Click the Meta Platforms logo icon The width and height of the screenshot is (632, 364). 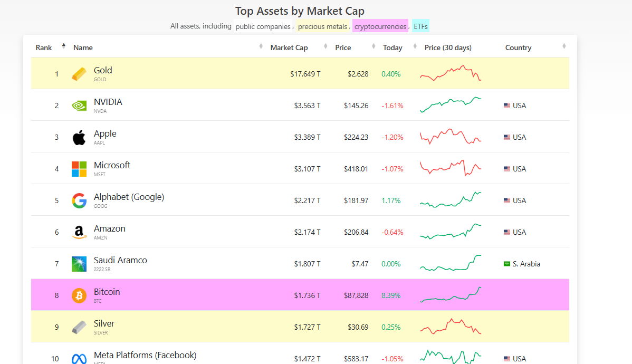[79, 359]
